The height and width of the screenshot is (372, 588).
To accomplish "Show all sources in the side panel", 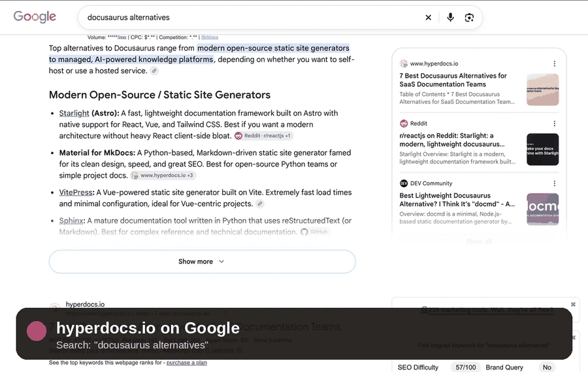I will [x=479, y=241].
